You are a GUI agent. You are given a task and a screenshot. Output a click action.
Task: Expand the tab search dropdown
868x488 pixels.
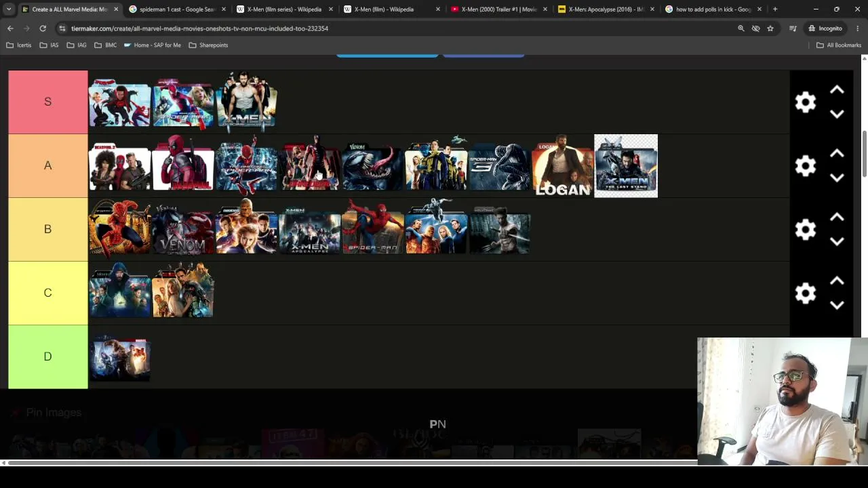(x=8, y=9)
